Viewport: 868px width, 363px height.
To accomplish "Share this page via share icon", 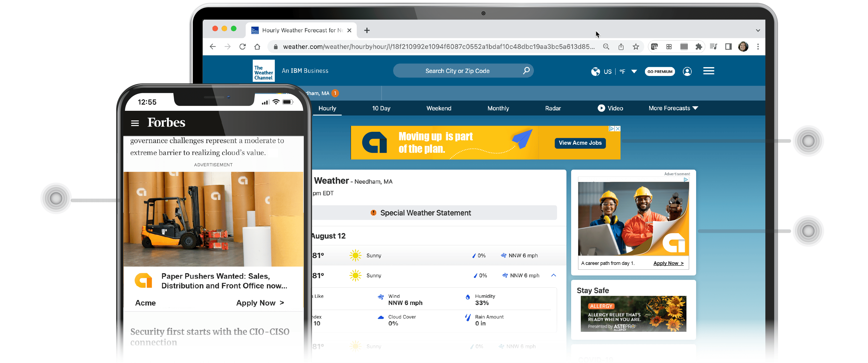I will (x=621, y=47).
